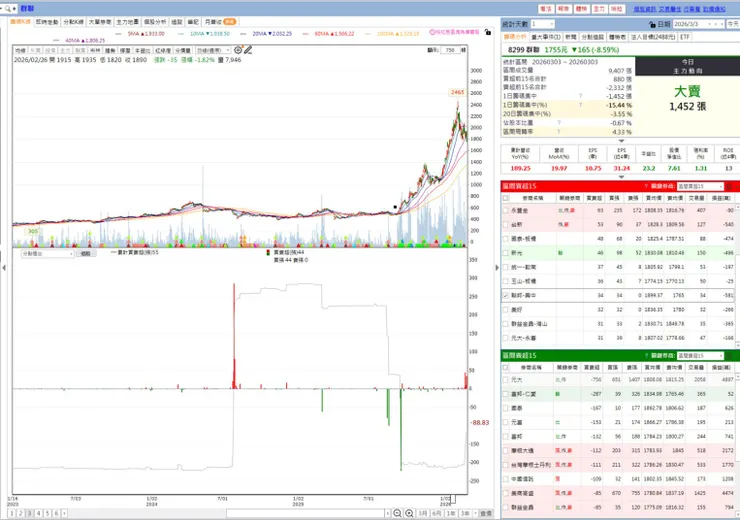Zoom in the chart with plus magnifier
The height and width of the screenshot is (520, 740).
tap(409, 513)
